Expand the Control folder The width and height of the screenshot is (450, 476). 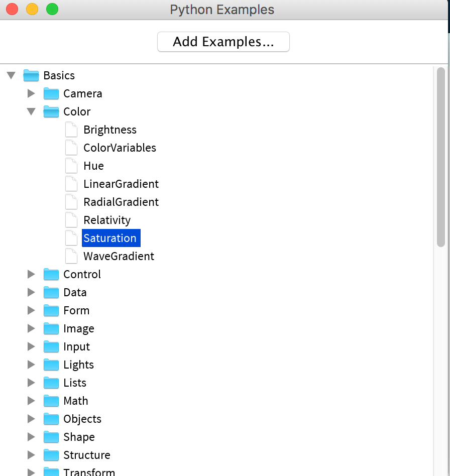coord(31,274)
